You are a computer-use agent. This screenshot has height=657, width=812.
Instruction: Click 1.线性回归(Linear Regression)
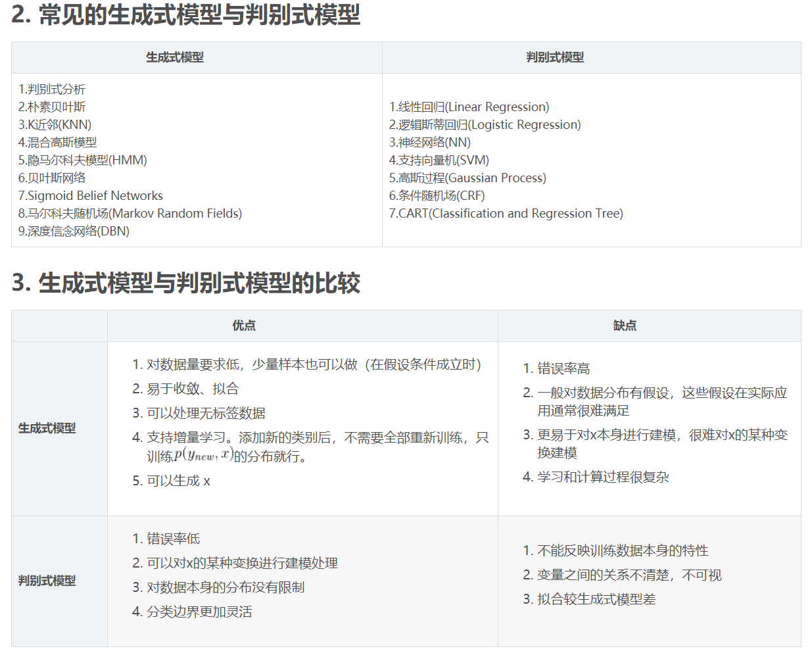pos(469,107)
